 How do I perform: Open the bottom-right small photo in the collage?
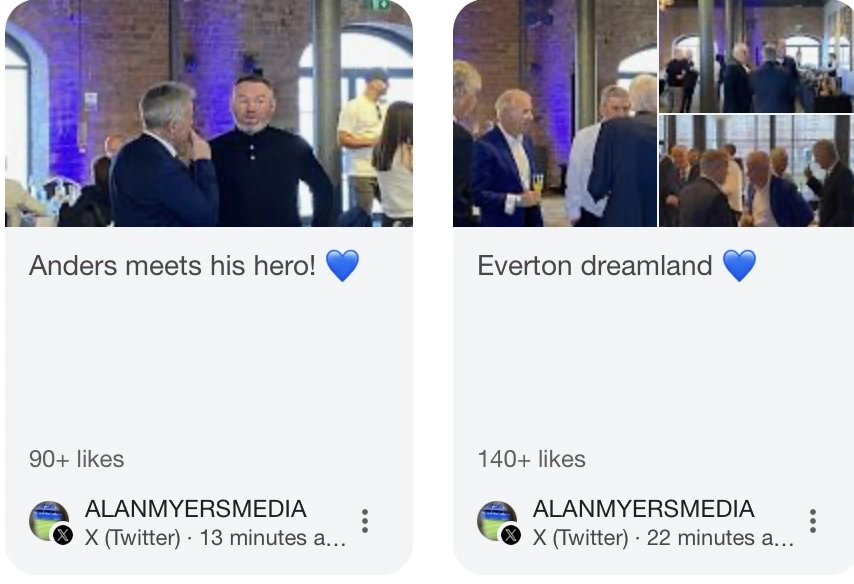pos(757,171)
